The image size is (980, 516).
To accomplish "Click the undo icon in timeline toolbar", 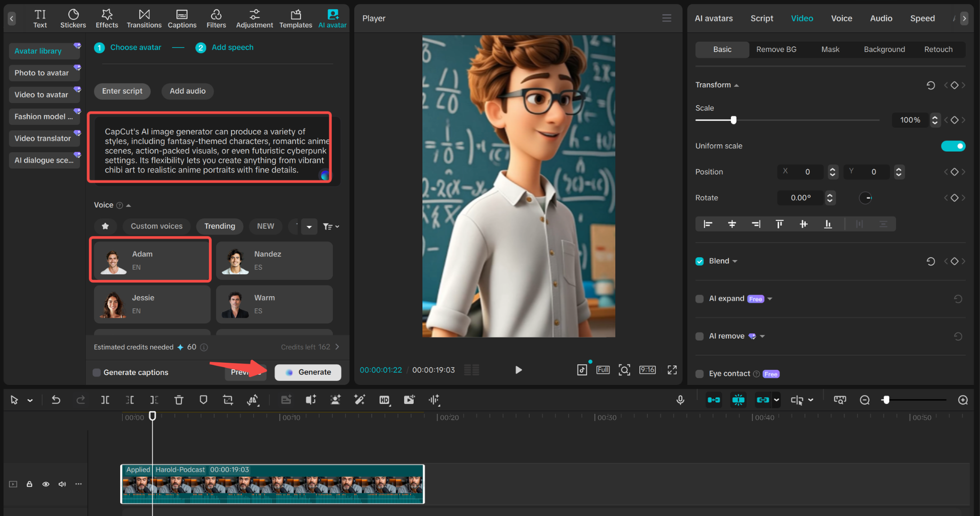I will pos(56,400).
